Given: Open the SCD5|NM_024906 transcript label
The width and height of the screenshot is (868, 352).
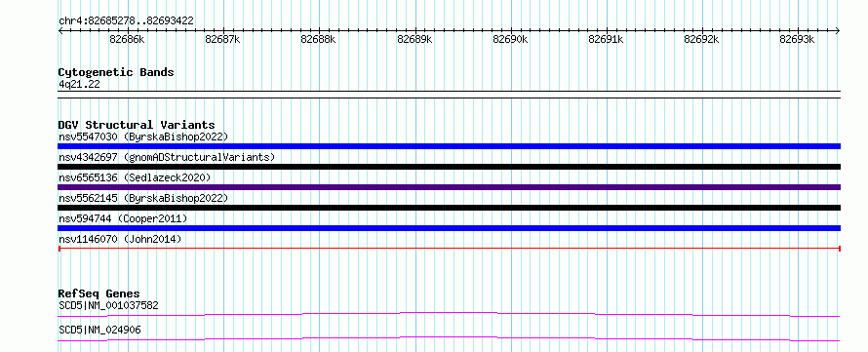Looking at the screenshot, I should point(99,330).
